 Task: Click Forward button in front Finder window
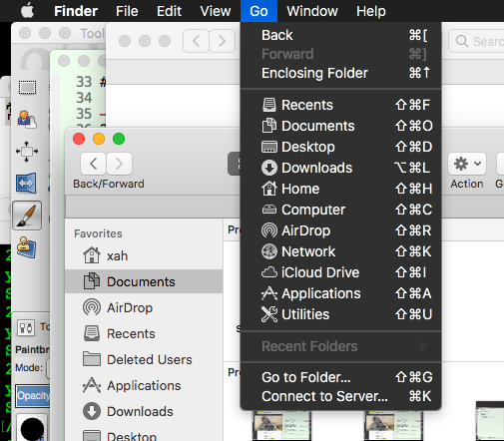(119, 164)
